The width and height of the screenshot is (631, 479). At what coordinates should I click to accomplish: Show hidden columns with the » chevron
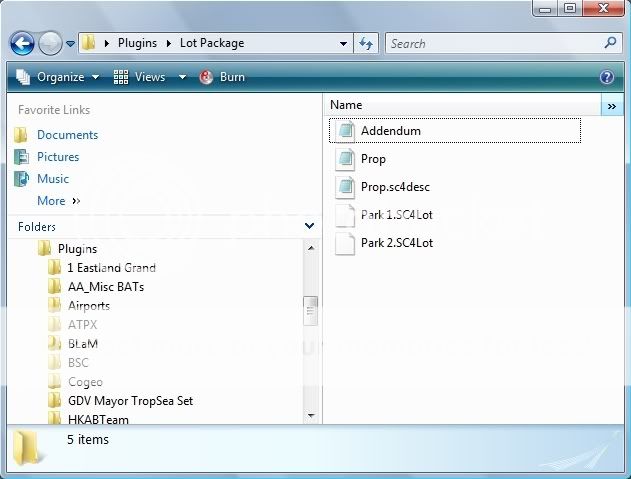point(612,105)
